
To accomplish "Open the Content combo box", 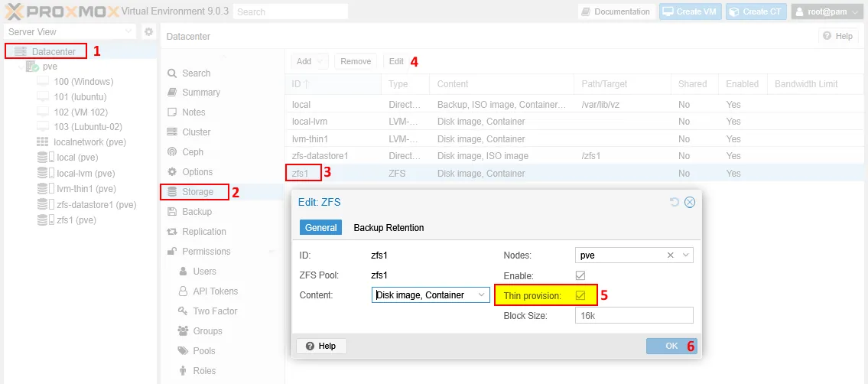I will [x=481, y=295].
